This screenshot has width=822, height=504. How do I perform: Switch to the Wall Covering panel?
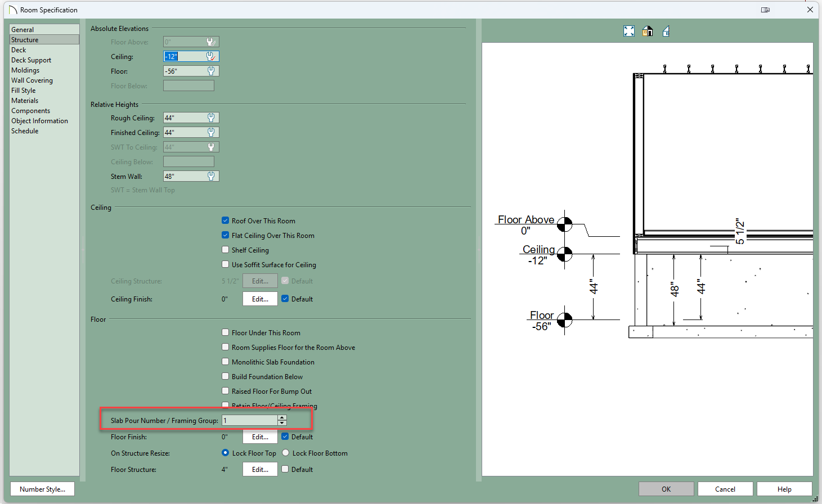[32, 80]
